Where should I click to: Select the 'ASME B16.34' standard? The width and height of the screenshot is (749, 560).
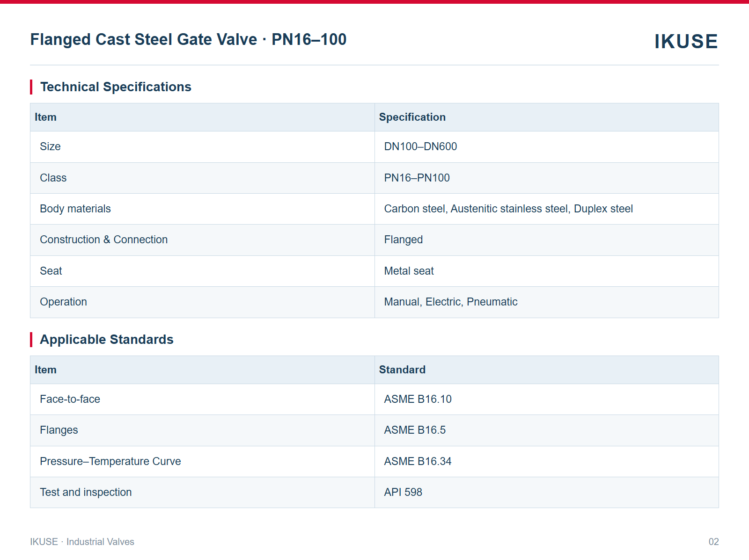418,461
